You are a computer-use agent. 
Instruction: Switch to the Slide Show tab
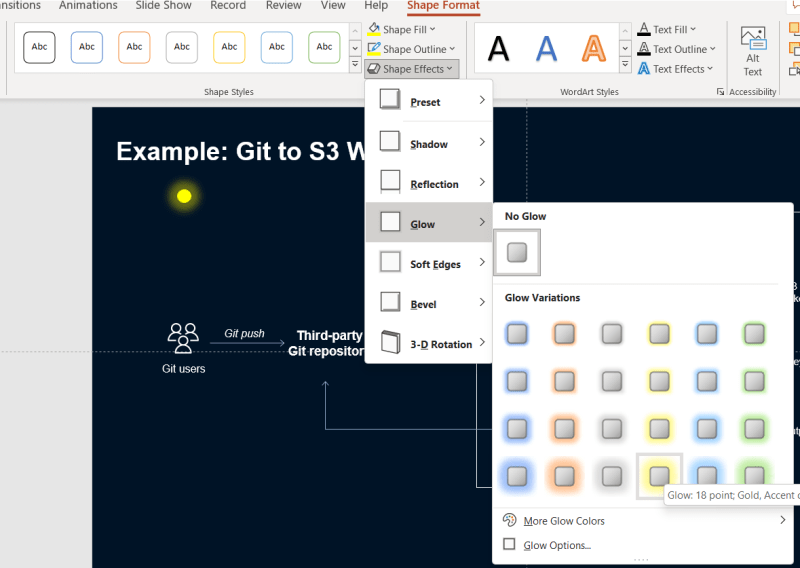click(163, 6)
